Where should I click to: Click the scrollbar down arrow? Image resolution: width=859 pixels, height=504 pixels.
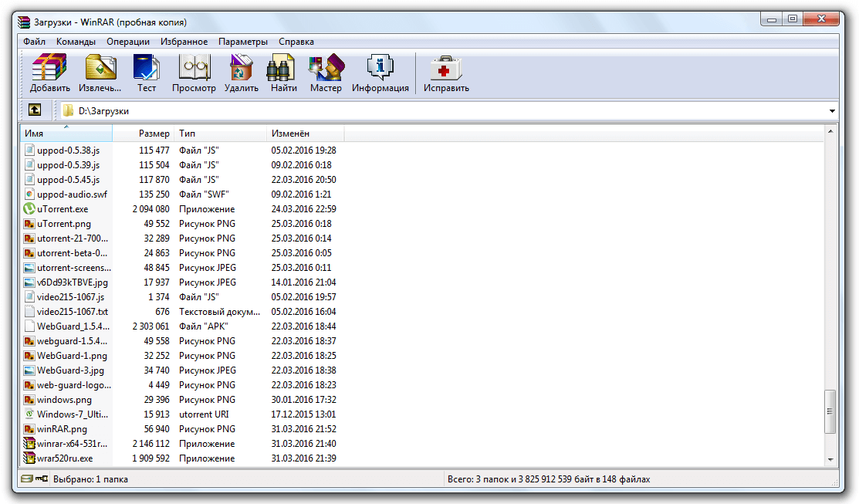(830, 460)
